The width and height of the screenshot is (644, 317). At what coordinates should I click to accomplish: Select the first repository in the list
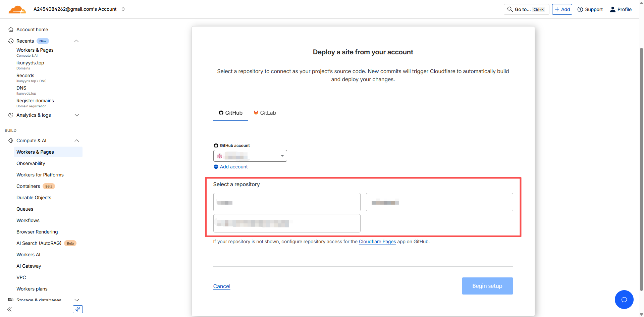[286, 202]
